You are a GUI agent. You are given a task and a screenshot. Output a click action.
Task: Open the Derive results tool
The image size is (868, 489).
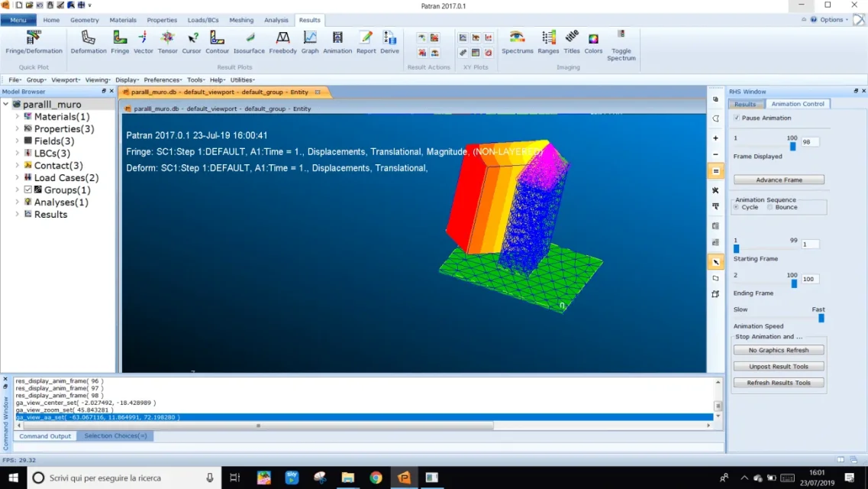pyautogui.click(x=389, y=42)
